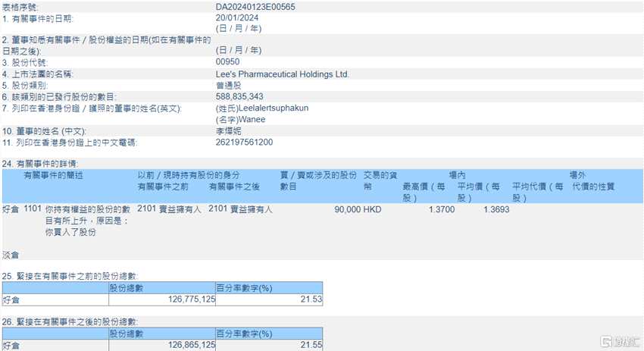Click Chinese commercial code 262197561200
Image resolution: width=644 pixels, height=351 pixels.
[245, 143]
